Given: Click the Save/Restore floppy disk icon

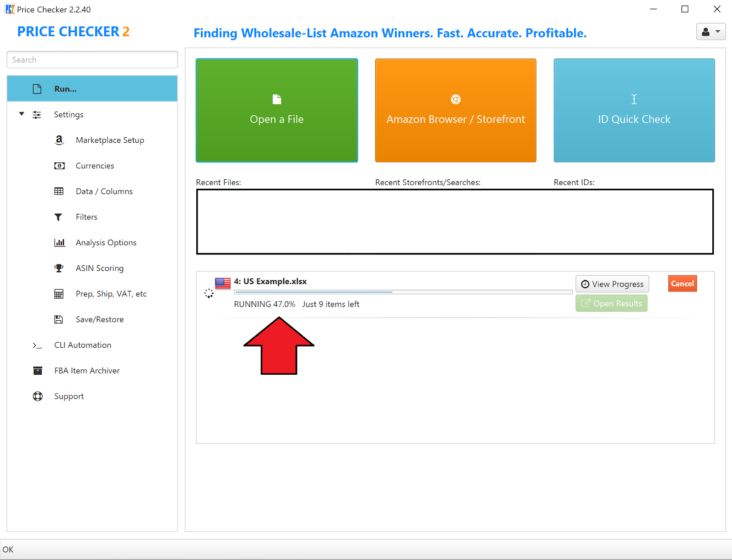Looking at the screenshot, I should click(x=59, y=319).
